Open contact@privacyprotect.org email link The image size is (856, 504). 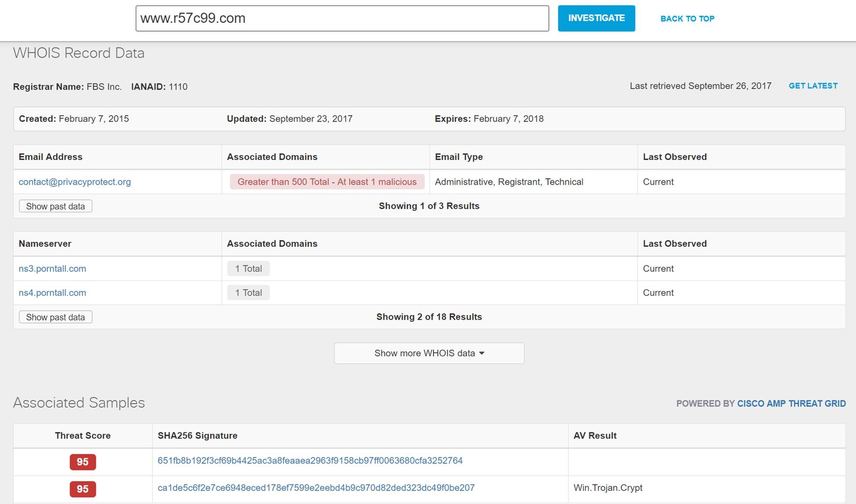coord(75,182)
